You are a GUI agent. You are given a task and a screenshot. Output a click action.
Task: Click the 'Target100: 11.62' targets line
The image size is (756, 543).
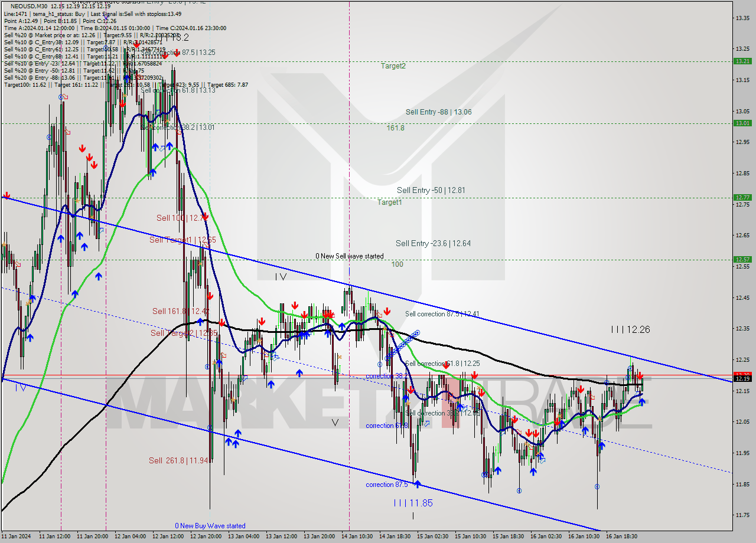pos(126,84)
